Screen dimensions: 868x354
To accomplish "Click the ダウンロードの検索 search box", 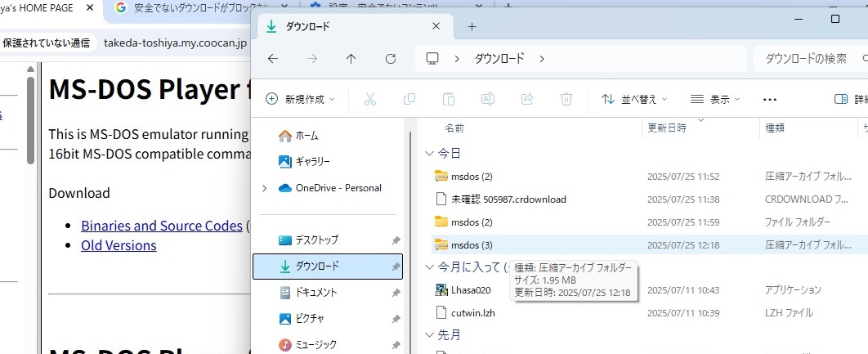I will [x=811, y=59].
